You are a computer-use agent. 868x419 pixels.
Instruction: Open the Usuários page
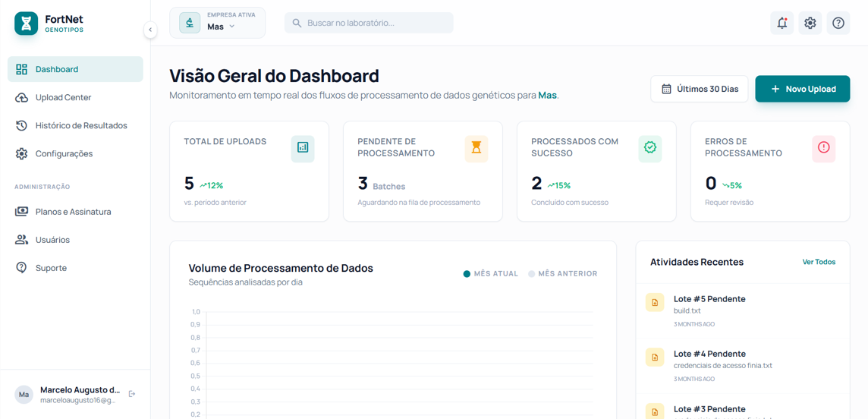coord(75,240)
